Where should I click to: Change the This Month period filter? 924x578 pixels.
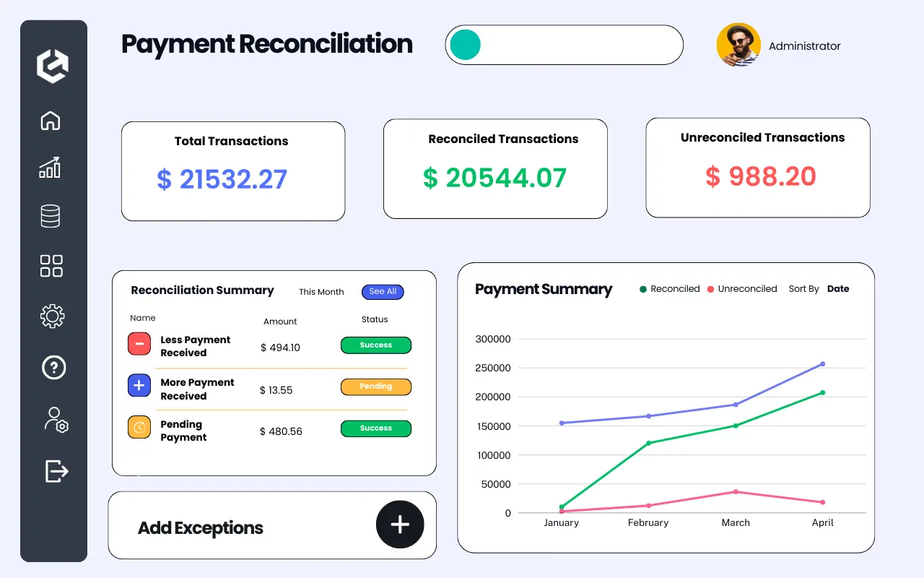click(x=321, y=292)
